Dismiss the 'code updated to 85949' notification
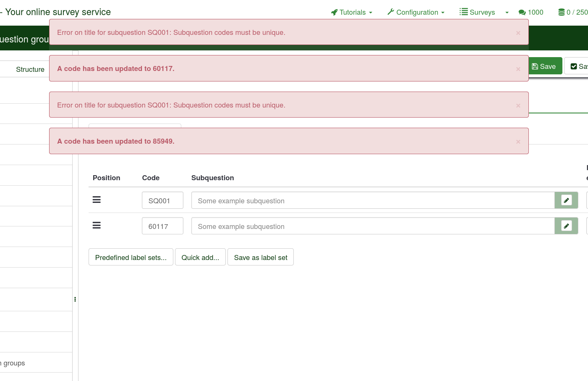Screen dimensions: 588x381 [x=518, y=142]
